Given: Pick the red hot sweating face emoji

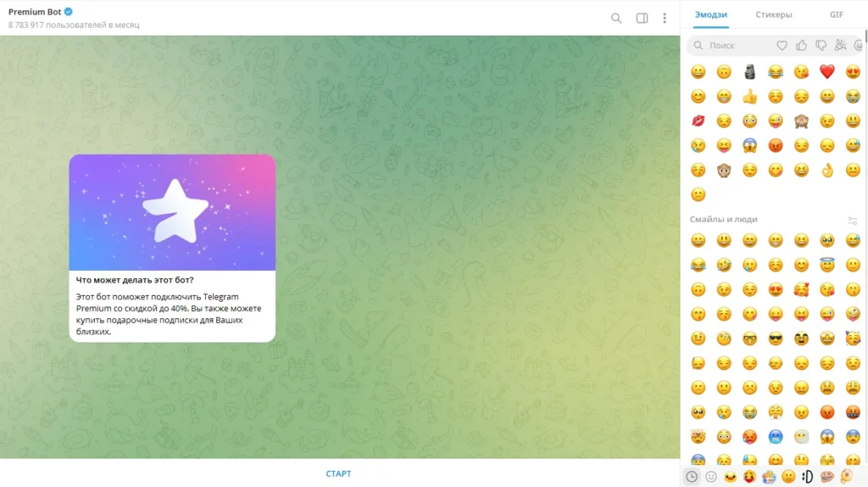Looking at the screenshot, I should (x=749, y=437).
